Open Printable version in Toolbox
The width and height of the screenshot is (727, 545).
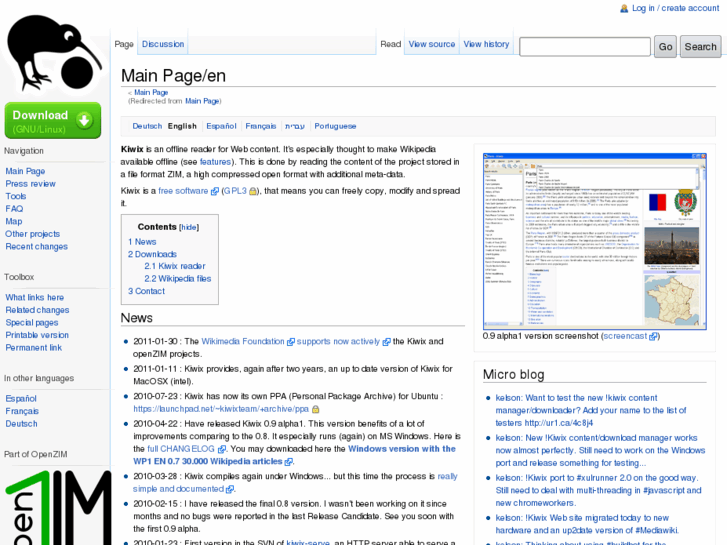[37, 335]
